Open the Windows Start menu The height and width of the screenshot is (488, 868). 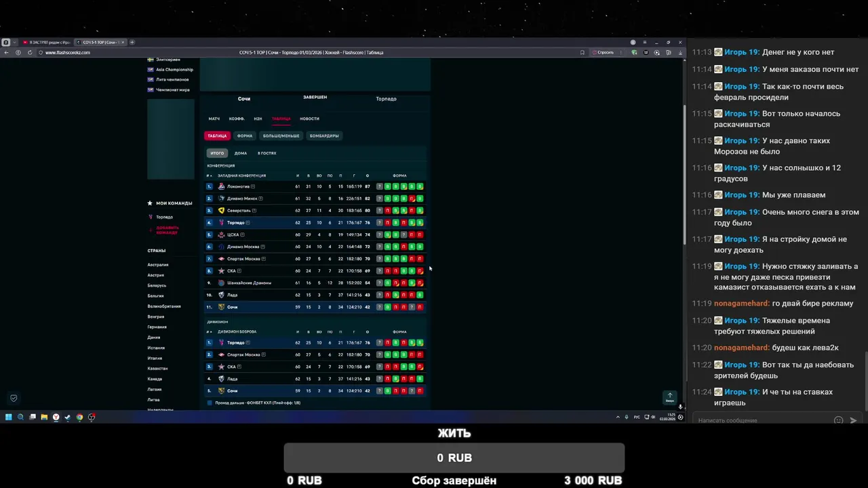[8, 417]
